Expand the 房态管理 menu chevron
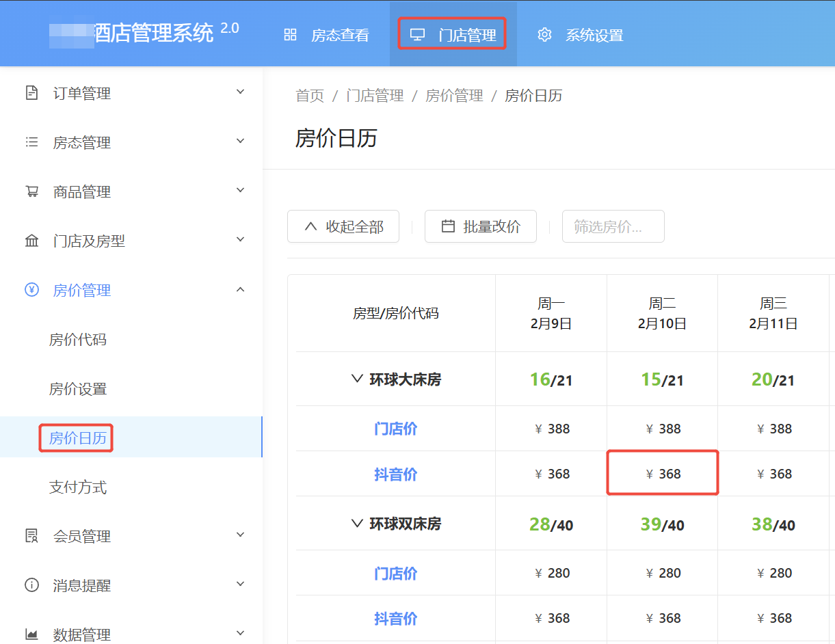The image size is (835, 644). (x=240, y=141)
